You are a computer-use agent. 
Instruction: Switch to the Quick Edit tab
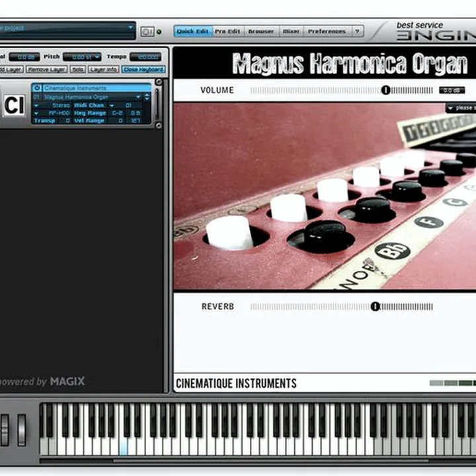193,31
